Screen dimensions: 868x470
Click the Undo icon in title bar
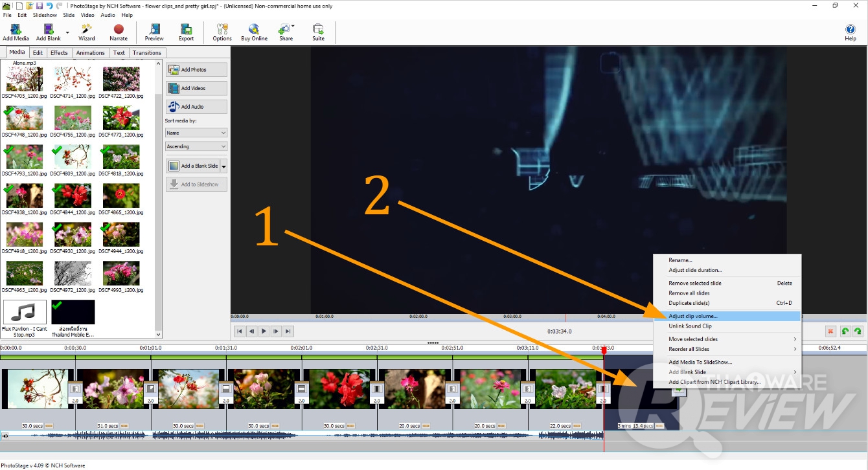(x=49, y=6)
